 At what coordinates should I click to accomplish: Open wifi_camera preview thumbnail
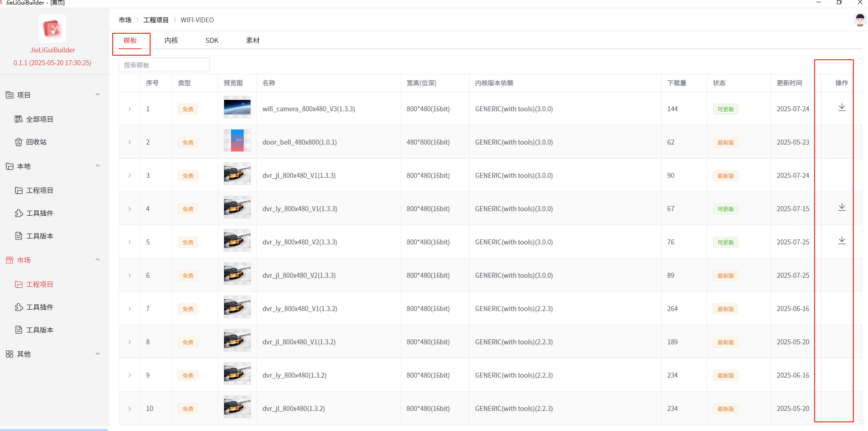click(x=237, y=107)
